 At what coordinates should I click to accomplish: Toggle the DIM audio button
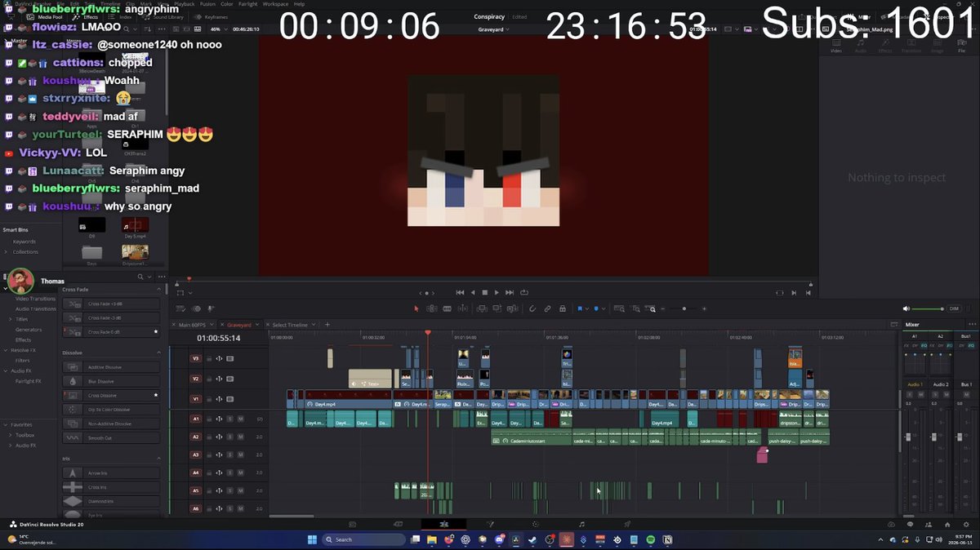pyautogui.click(x=953, y=308)
